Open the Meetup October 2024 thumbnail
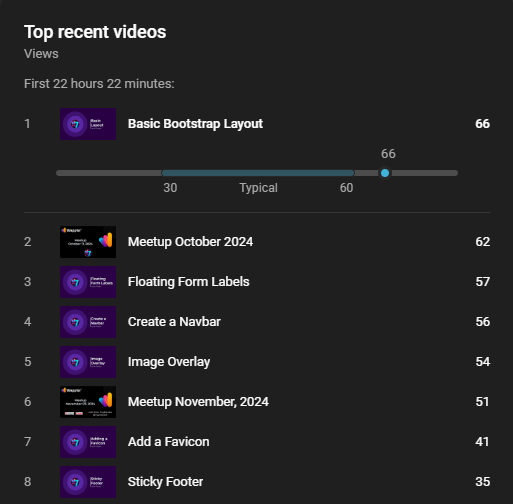The width and height of the screenshot is (513, 504). point(88,242)
